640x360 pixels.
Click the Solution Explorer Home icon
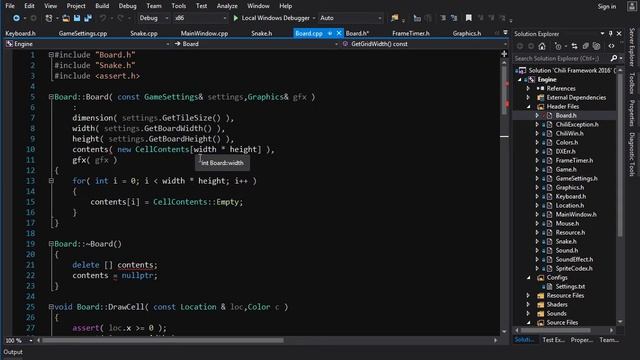pos(542,46)
